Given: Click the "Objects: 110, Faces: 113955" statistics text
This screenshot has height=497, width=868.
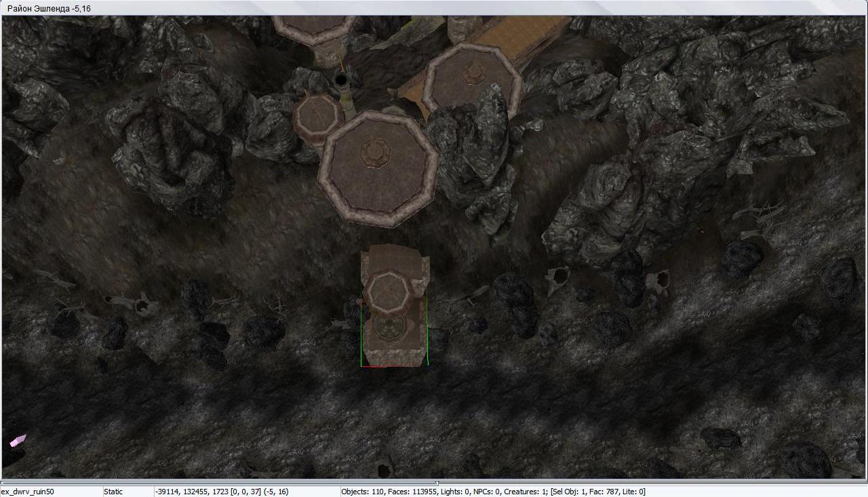Looking at the screenshot, I should tap(389, 492).
